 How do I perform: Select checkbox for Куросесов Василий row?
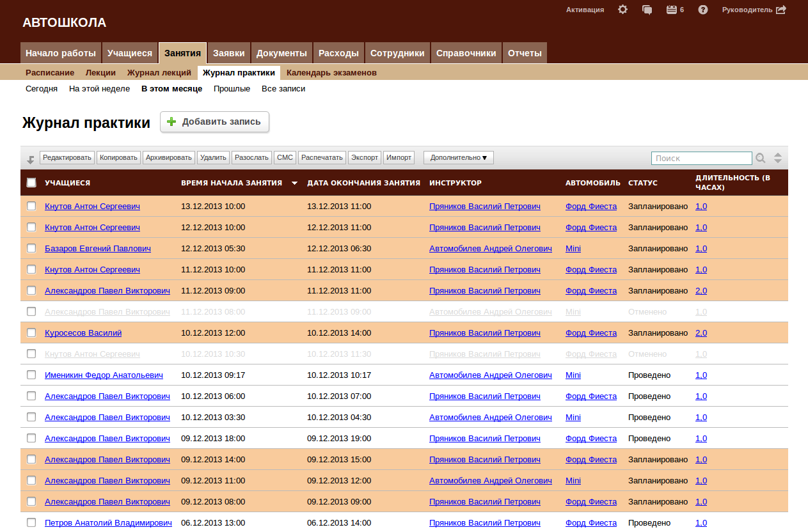(31, 332)
